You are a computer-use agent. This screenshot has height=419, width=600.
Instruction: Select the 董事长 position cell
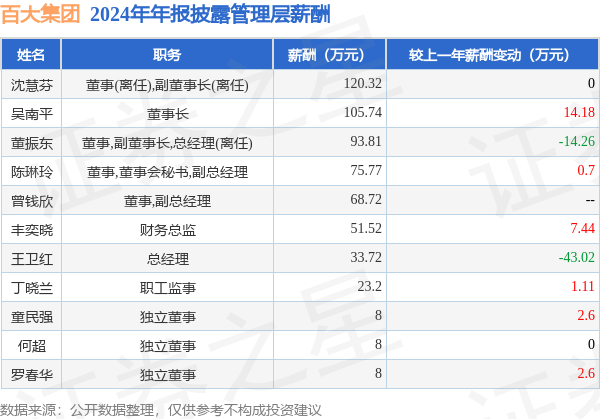click(x=168, y=114)
